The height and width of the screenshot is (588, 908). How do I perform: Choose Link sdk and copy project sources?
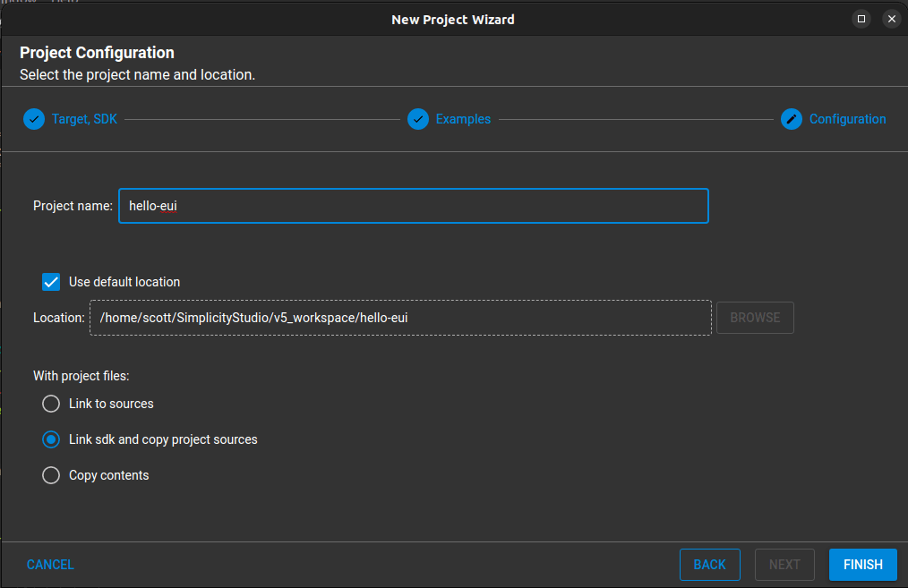51,439
